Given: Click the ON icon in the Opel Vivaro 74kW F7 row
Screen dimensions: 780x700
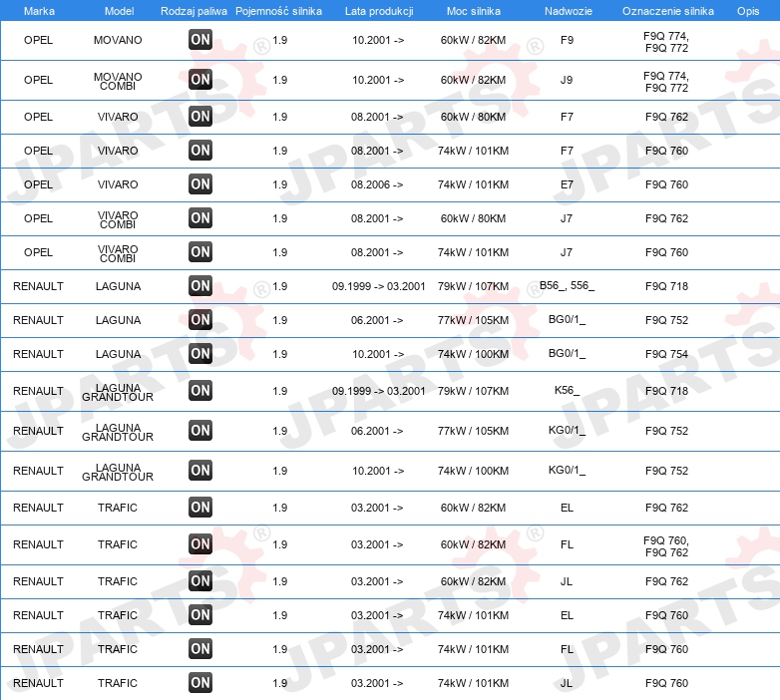Looking at the screenshot, I should [200, 151].
